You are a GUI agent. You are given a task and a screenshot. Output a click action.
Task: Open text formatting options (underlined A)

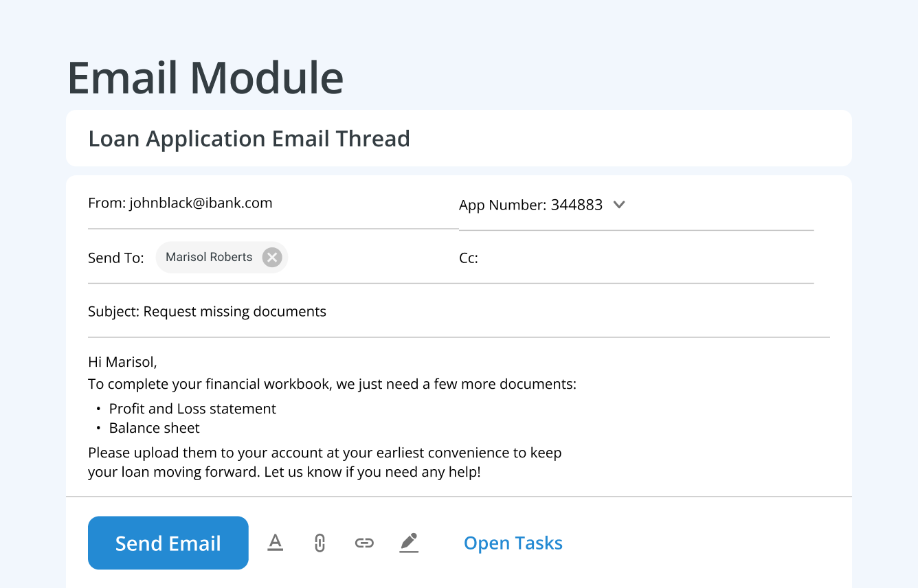click(275, 543)
